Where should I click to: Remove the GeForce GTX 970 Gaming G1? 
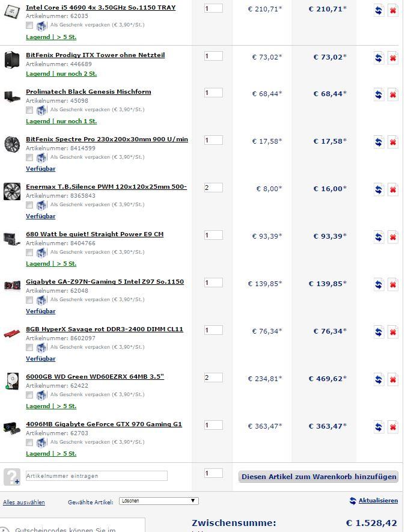(393, 427)
